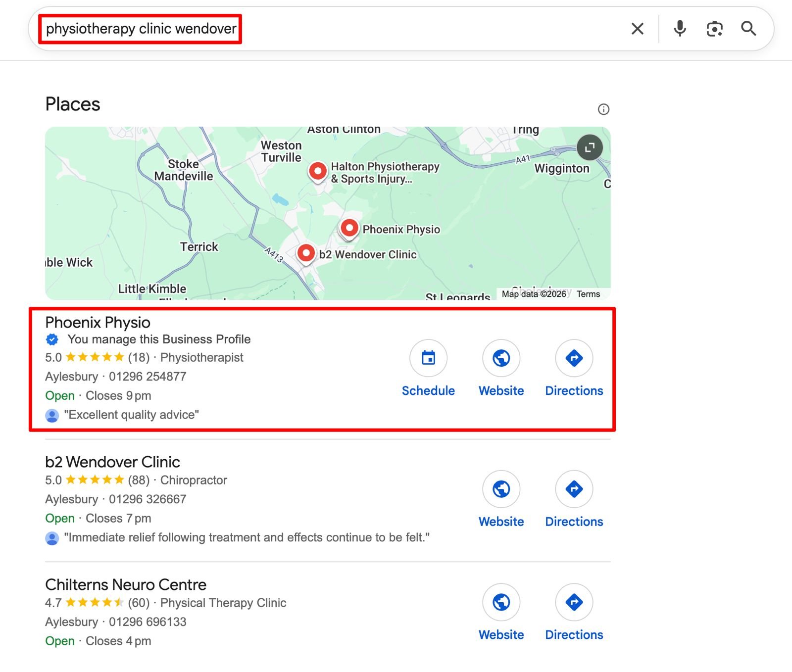Open the Phoenix Physio listing title

click(x=98, y=323)
